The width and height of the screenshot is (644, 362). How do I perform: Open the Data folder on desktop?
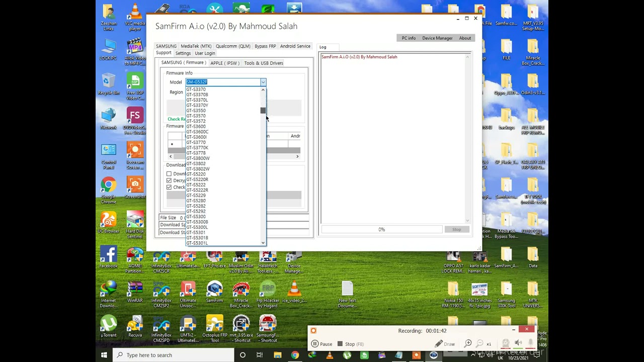(x=533, y=257)
